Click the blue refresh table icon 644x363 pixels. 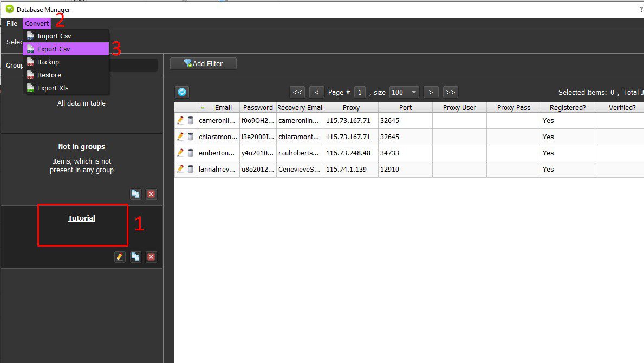tap(182, 92)
